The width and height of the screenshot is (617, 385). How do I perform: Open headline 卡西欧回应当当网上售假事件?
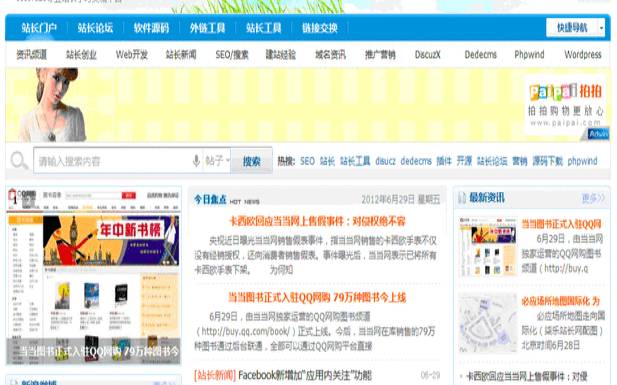[x=317, y=221]
